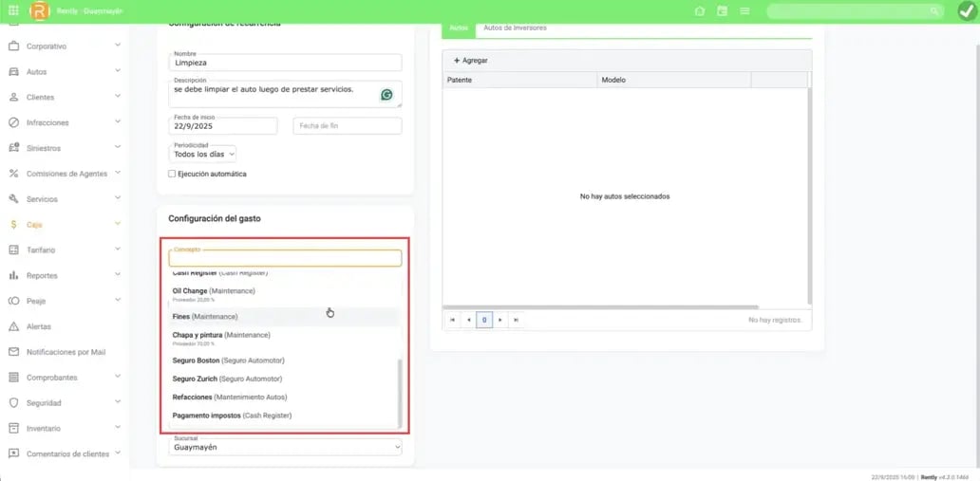
Task: Open the apps grid icon top left
Action: coord(13,11)
